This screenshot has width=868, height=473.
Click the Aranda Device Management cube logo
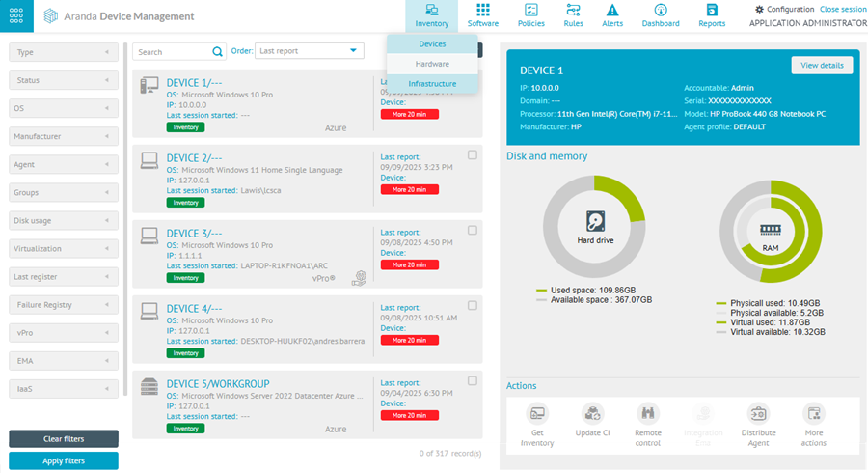(x=50, y=16)
